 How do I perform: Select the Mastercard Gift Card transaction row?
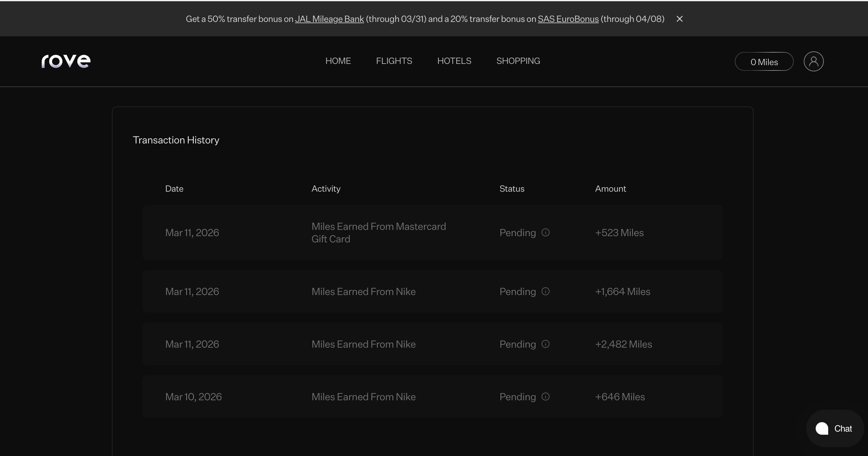[378, 233]
